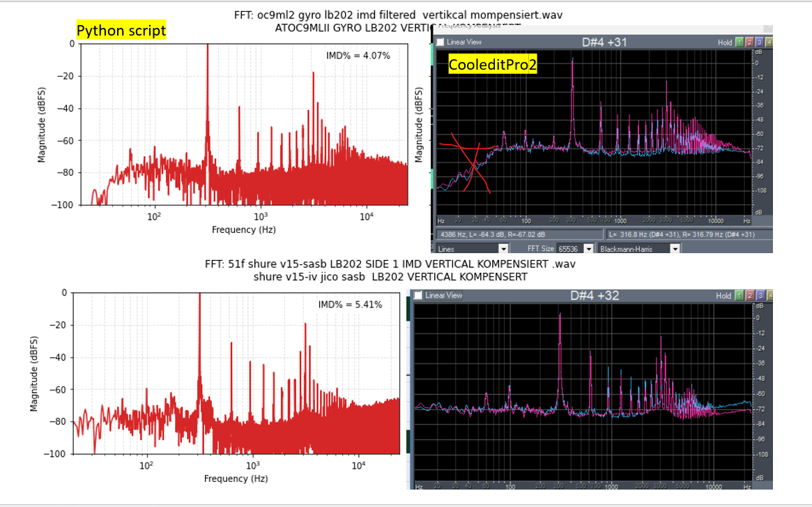
Task: Click the 'Hold' label in the D#4 +32 panel
Action: click(723, 296)
